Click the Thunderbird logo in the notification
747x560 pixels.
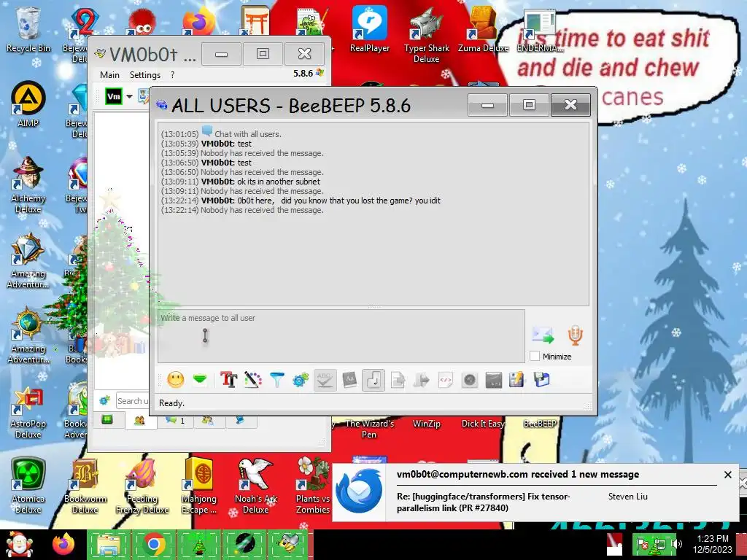(358, 492)
